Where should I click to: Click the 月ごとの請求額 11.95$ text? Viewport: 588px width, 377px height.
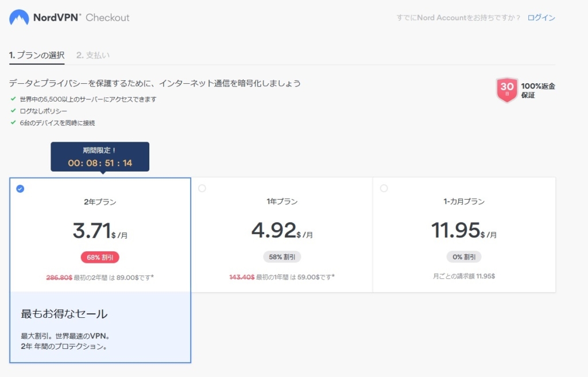point(464,276)
